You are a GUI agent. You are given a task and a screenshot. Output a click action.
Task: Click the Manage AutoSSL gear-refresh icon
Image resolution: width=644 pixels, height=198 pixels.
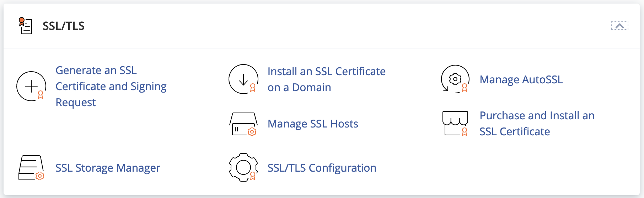point(455,79)
